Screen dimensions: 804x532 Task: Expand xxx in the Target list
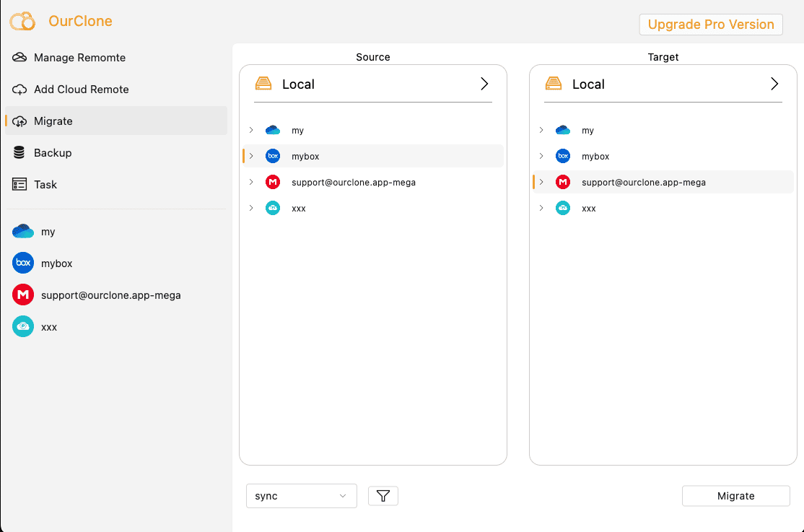[x=541, y=208]
